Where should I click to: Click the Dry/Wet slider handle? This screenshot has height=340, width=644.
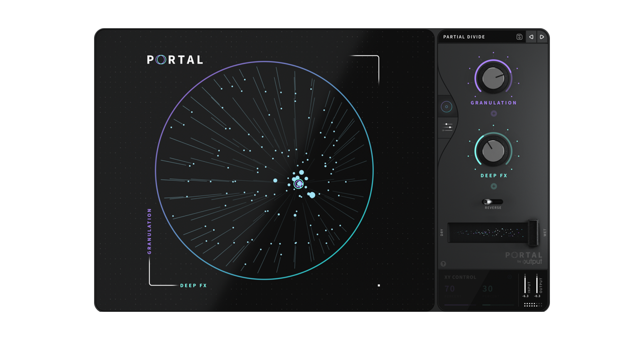(533, 232)
